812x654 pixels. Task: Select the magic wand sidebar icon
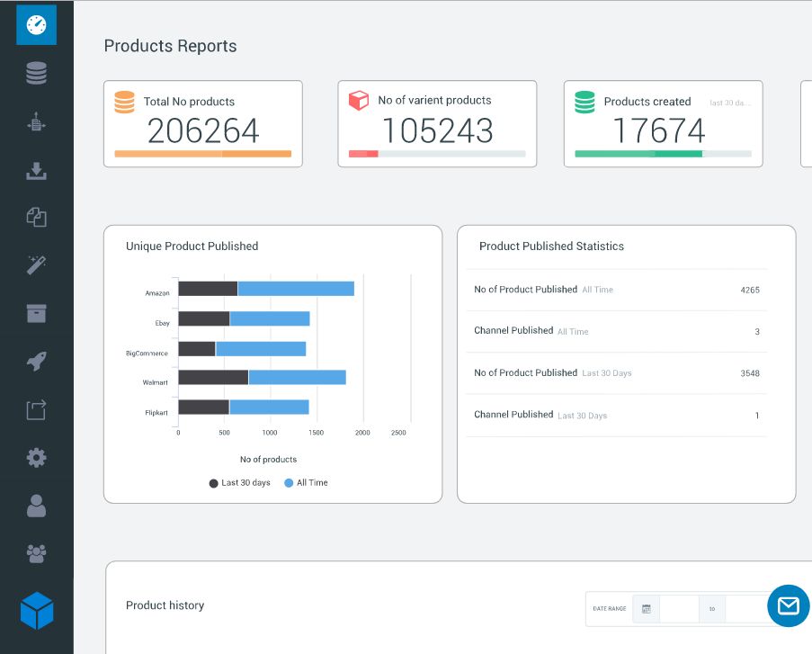[36, 264]
